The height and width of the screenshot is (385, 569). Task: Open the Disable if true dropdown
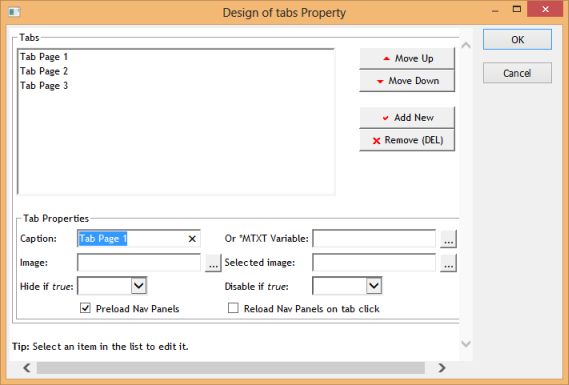tap(374, 286)
